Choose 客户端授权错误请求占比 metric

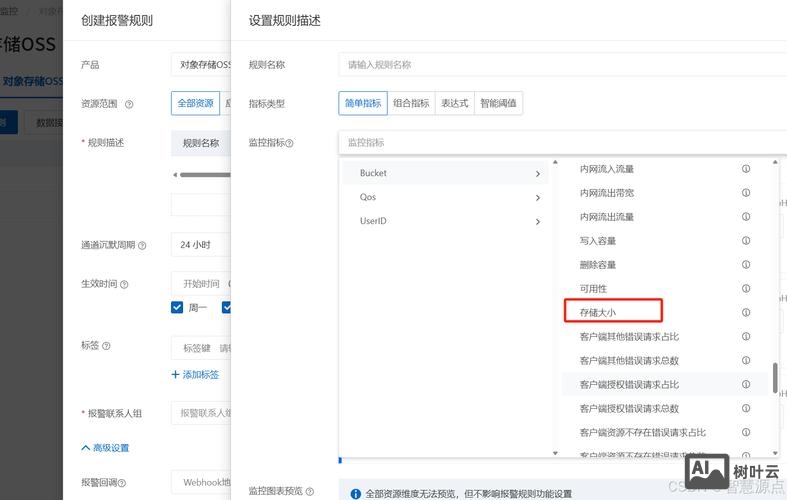point(629,385)
